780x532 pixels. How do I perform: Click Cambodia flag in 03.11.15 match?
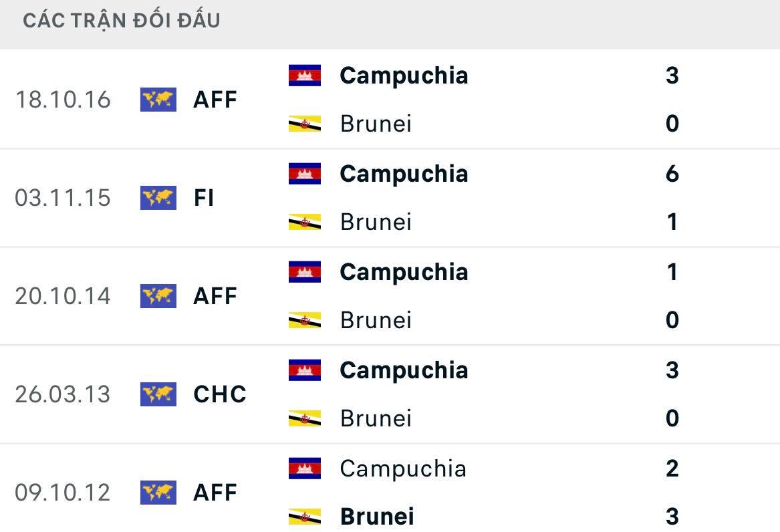[305, 174]
